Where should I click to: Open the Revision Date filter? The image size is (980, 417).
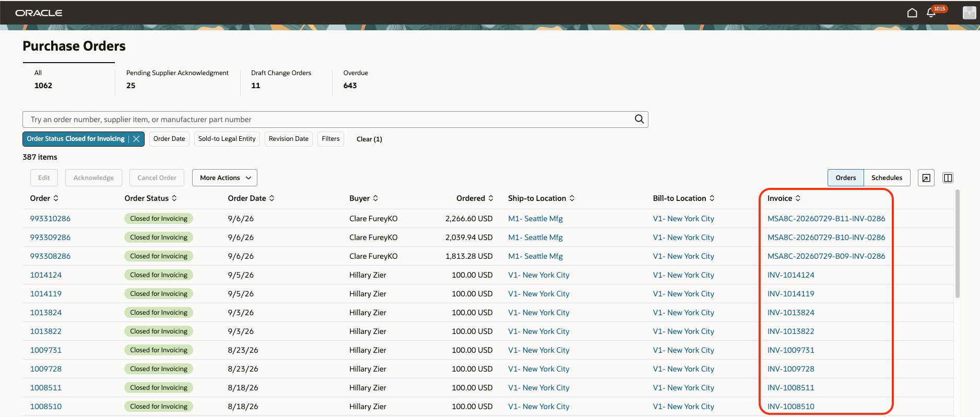(x=289, y=139)
